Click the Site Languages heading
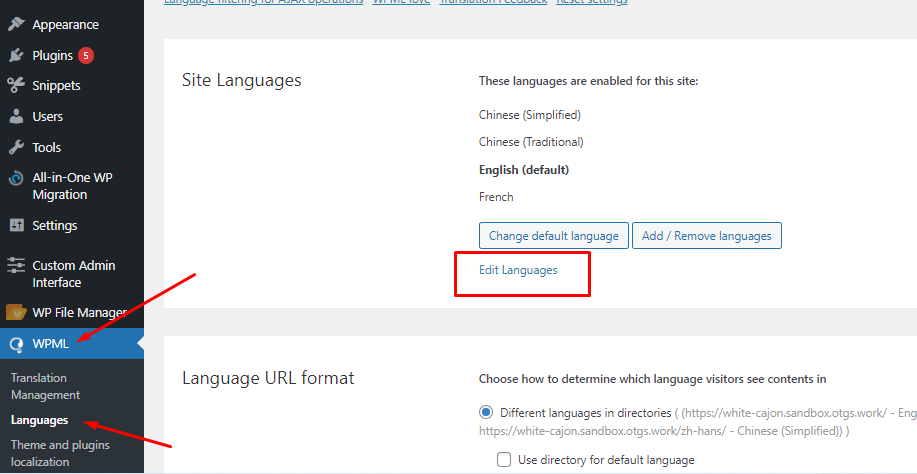 242,80
